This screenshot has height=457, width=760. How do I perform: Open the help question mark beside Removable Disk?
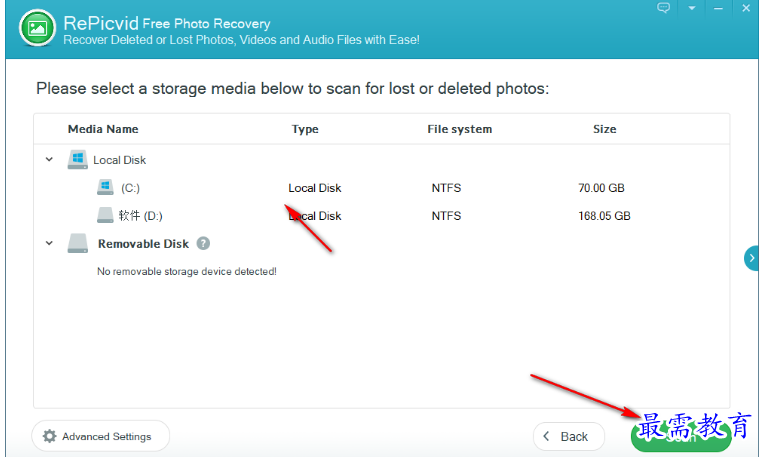pyautogui.click(x=203, y=243)
